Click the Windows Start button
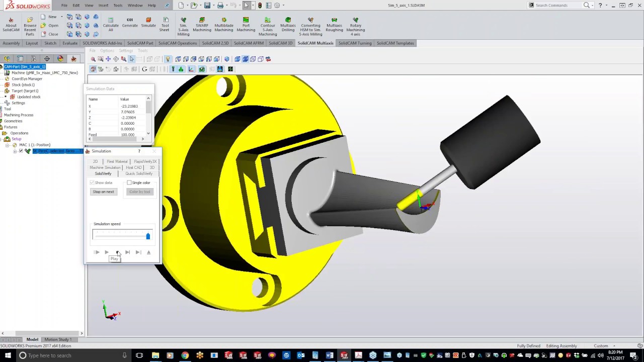The height and width of the screenshot is (362, 644). coord(7,355)
